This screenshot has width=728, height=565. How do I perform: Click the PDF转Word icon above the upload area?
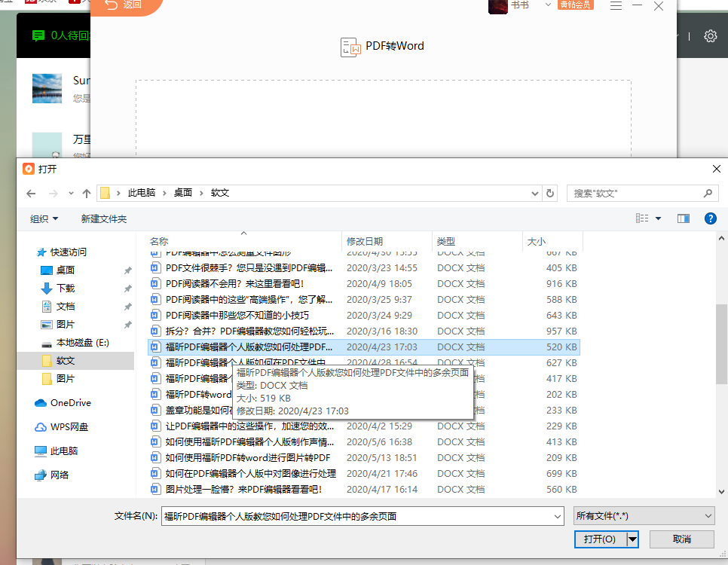[x=351, y=46]
